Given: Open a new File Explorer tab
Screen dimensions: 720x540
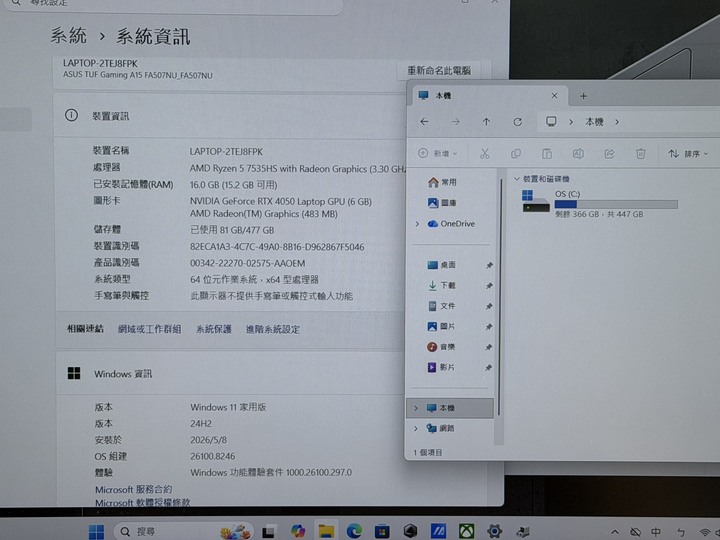Looking at the screenshot, I should [583, 96].
